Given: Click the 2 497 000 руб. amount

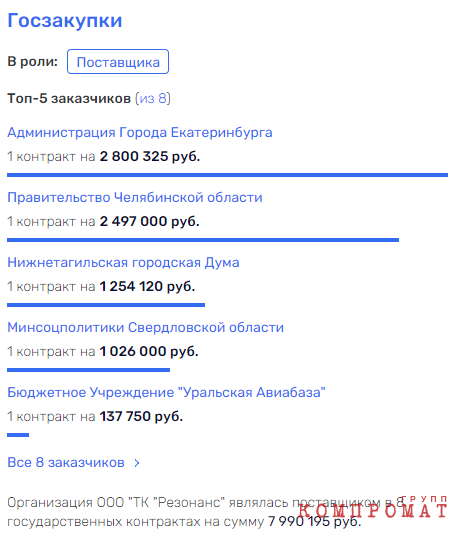Looking at the screenshot, I should pos(149,221).
